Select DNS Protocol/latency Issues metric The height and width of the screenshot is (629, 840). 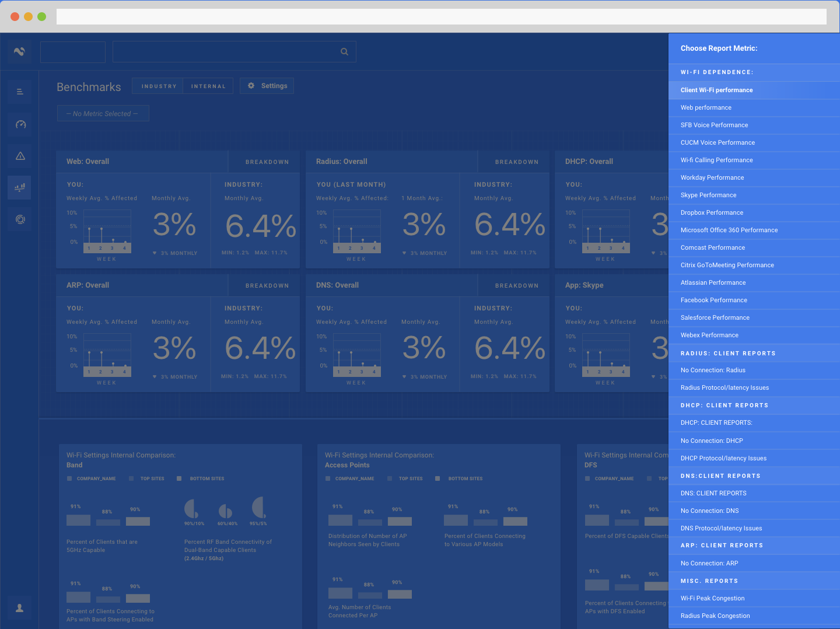754,528
